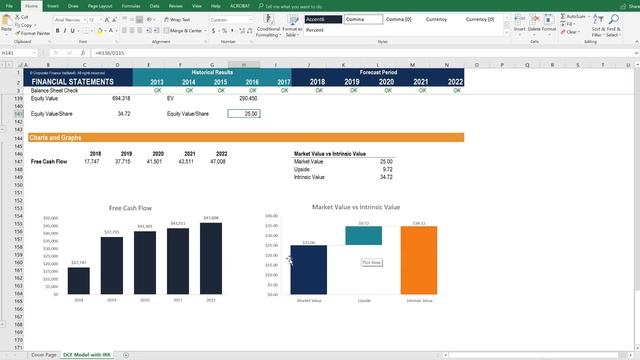Select the Cover Page sheet tab
This screenshot has width=640, height=360.
[x=44, y=355]
